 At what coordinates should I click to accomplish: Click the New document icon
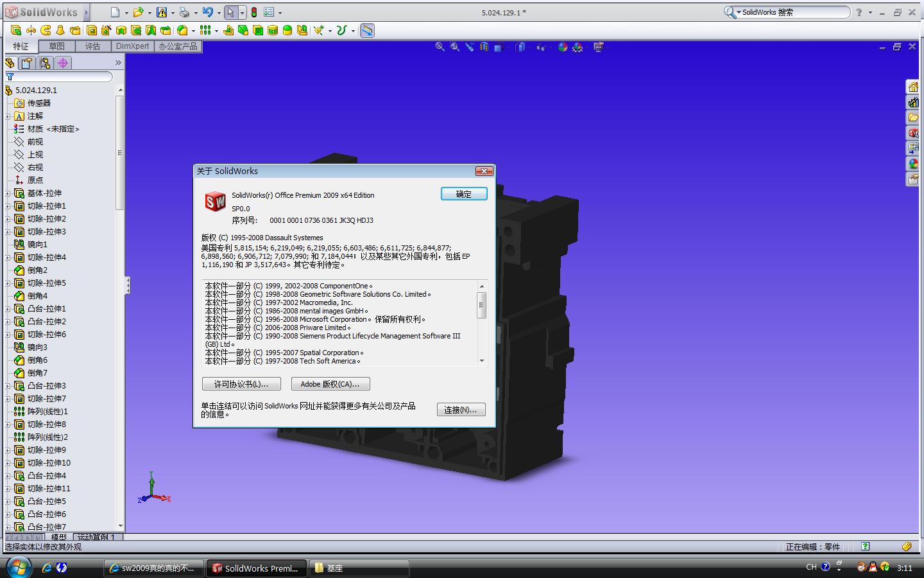pyautogui.click(x=115, y=12)
